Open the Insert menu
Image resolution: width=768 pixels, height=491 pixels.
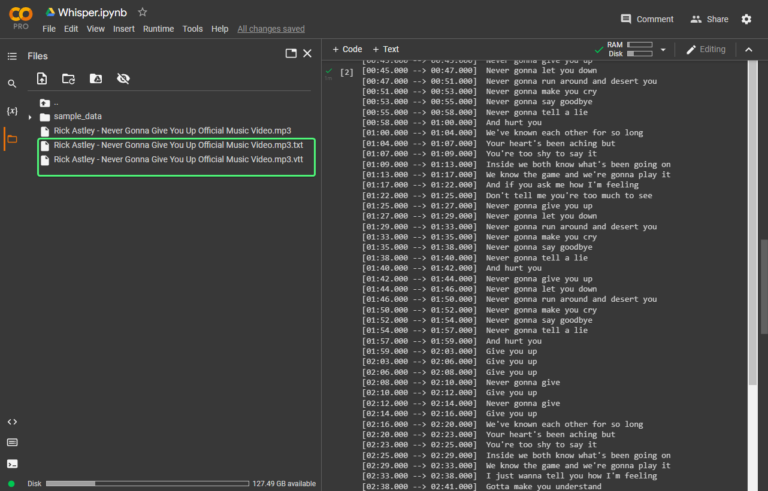tap(124, 29)
